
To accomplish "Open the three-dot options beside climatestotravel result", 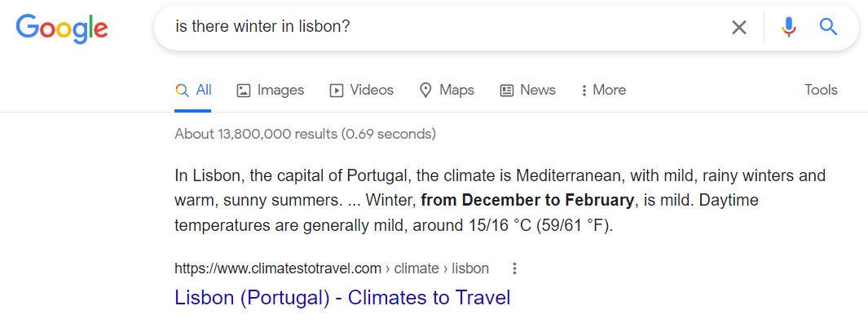I will pos(514,268).
